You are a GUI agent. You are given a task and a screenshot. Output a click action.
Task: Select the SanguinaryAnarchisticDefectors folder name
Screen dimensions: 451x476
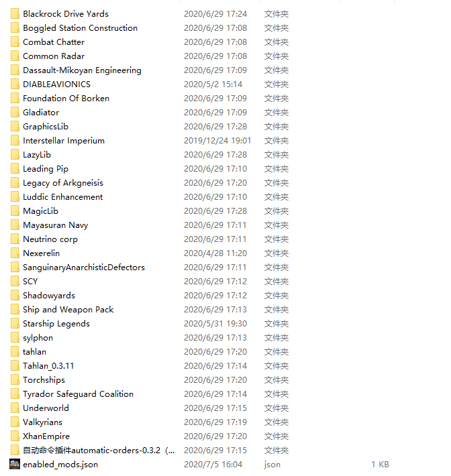tap(83, 267)
